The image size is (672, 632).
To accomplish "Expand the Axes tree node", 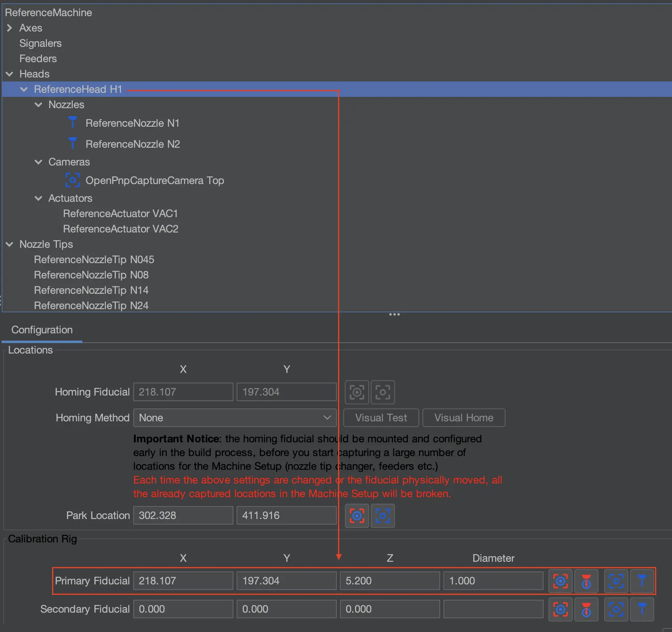I will pos(10,28).
